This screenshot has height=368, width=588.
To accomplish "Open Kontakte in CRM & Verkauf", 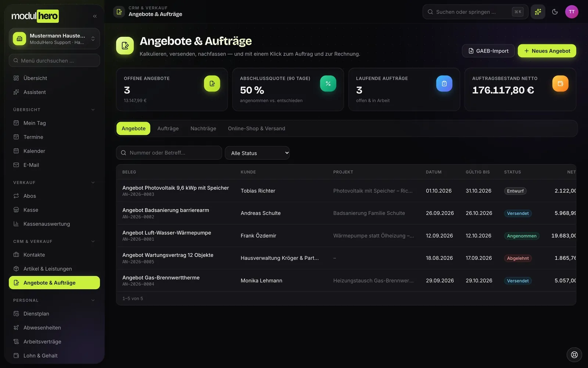I will point(54,255).
